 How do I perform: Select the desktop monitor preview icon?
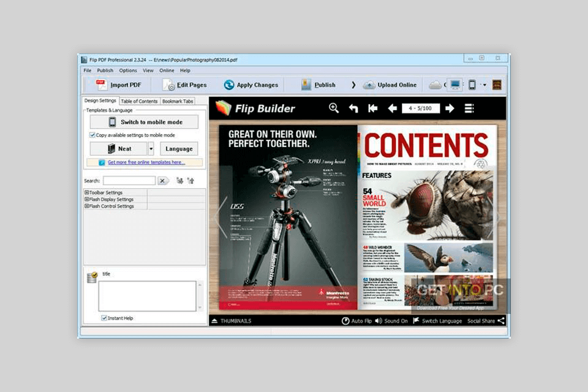[455, 85]
